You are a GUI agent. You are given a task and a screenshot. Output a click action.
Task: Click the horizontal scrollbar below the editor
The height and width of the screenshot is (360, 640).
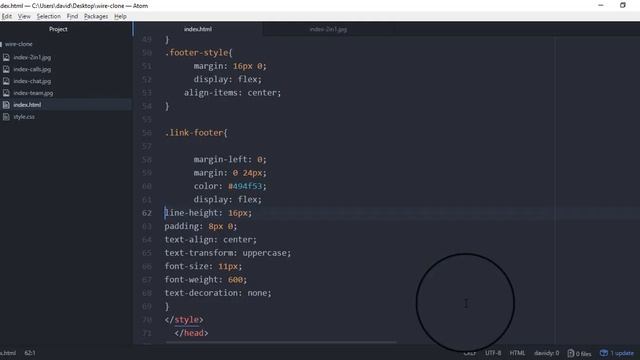[x=281, y=342]
